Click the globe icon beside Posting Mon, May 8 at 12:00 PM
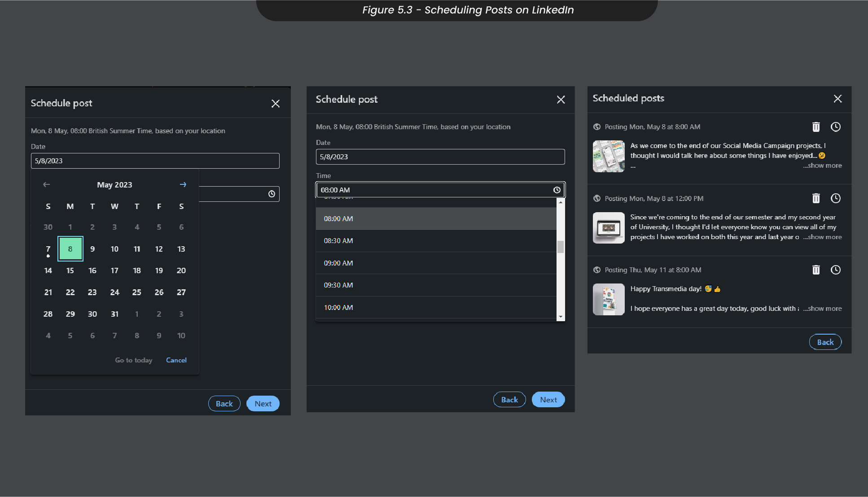868x497 pixels. (597, 198)
